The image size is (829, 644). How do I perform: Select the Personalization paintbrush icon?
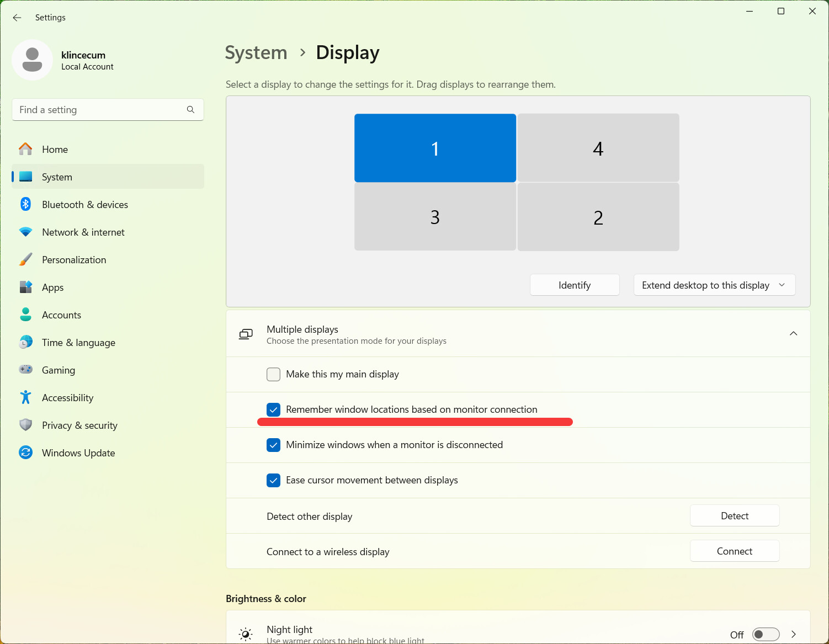point(25,259)
